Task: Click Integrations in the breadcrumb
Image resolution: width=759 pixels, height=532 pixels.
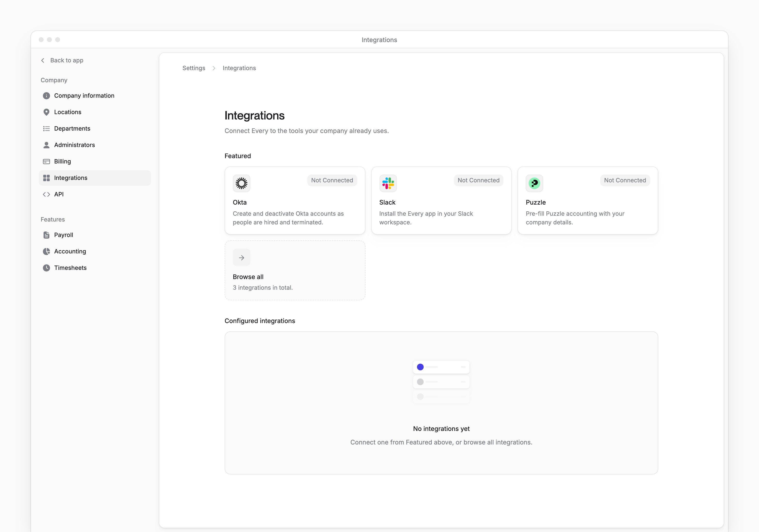Action: point(239,68)
